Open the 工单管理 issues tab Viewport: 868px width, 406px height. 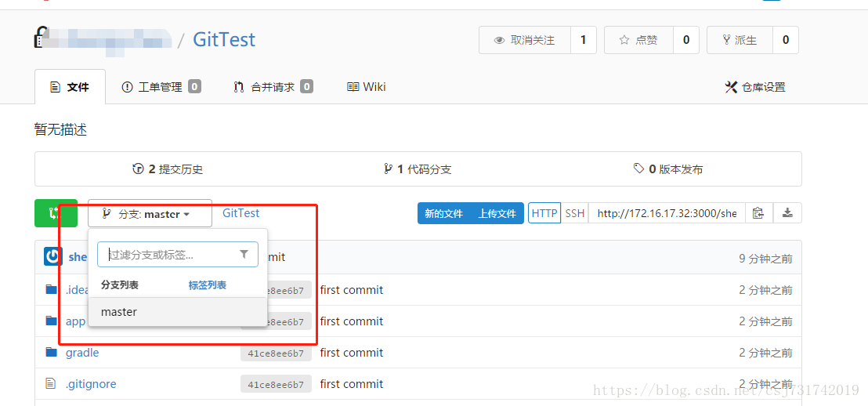[161, 87]
